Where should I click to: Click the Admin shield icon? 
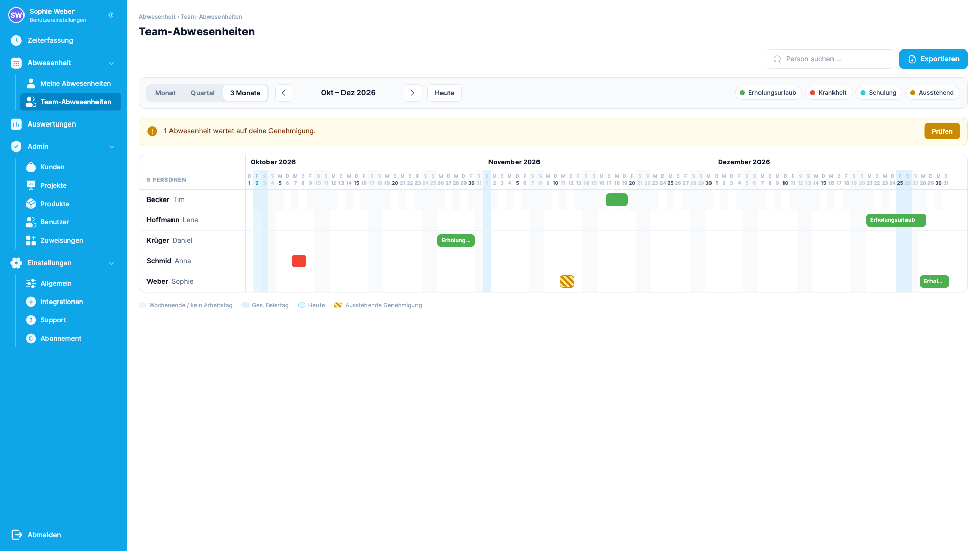[16, 146]
